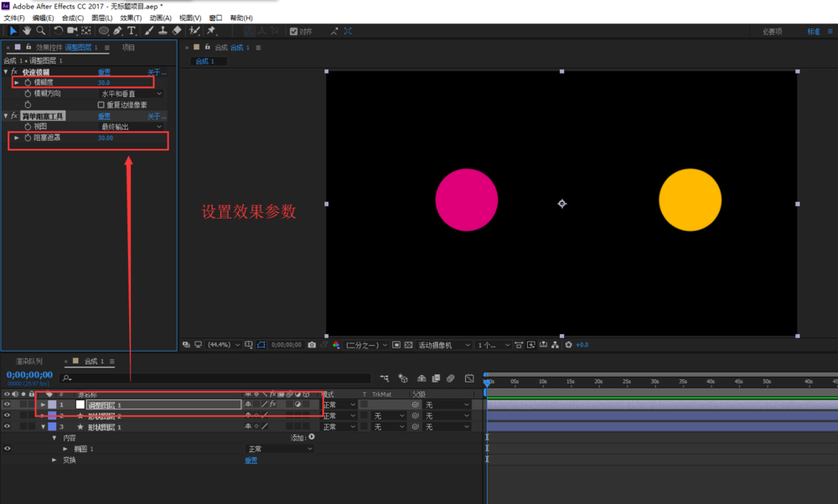838x504 pixels.
Task: Open the 合成(C) menu
Action: [x=73, y=18]
